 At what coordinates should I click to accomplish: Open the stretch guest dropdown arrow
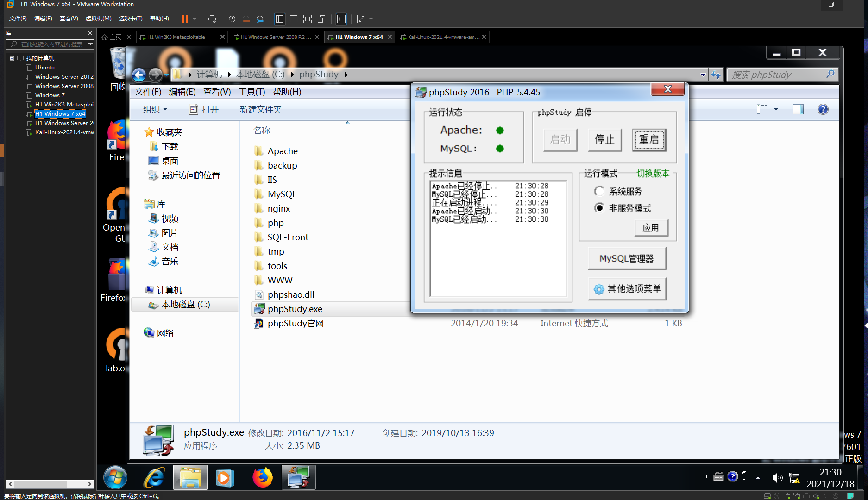click(x=371, y=19)
